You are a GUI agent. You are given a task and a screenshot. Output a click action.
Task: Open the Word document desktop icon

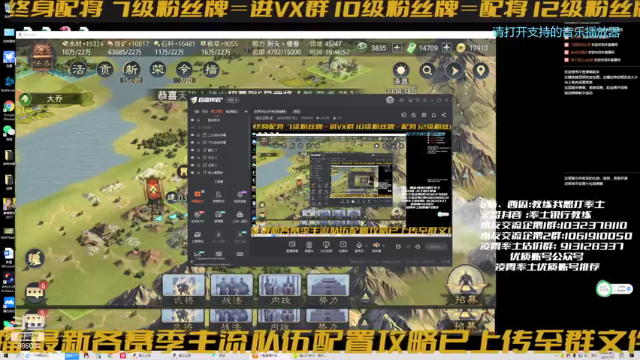point(9,253)
